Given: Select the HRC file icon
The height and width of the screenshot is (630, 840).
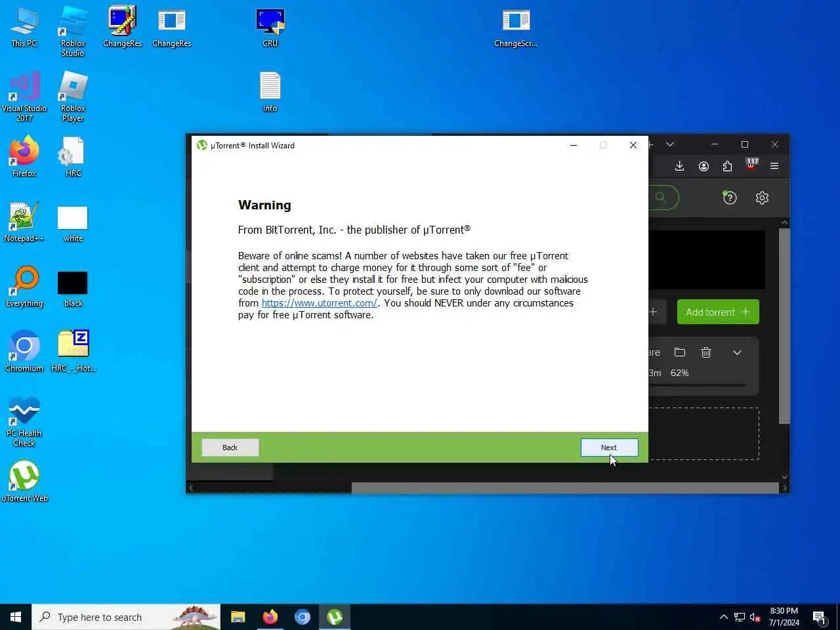Looking at the screenshot, I should pyautogui.click(x=73, y=157).
